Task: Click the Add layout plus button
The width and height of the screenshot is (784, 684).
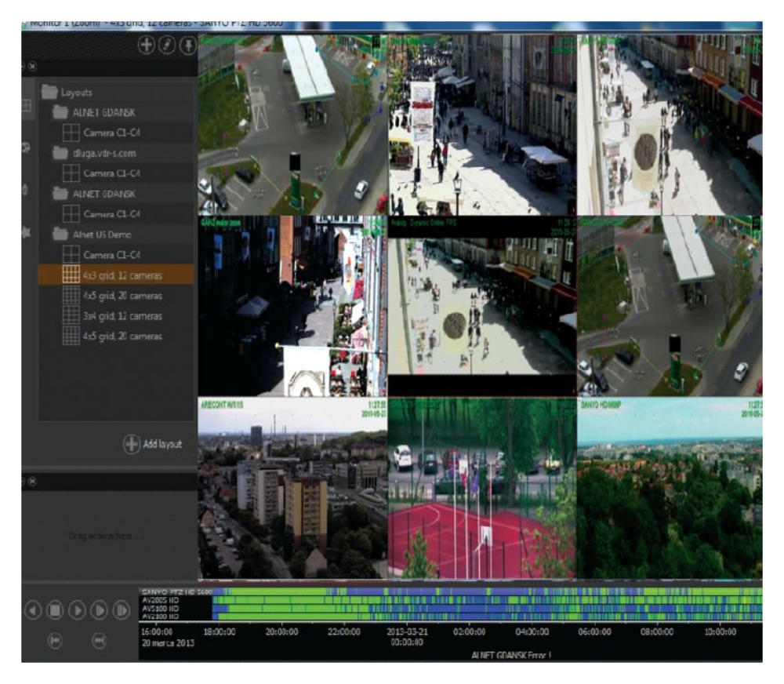Action: tap(132, 444)
